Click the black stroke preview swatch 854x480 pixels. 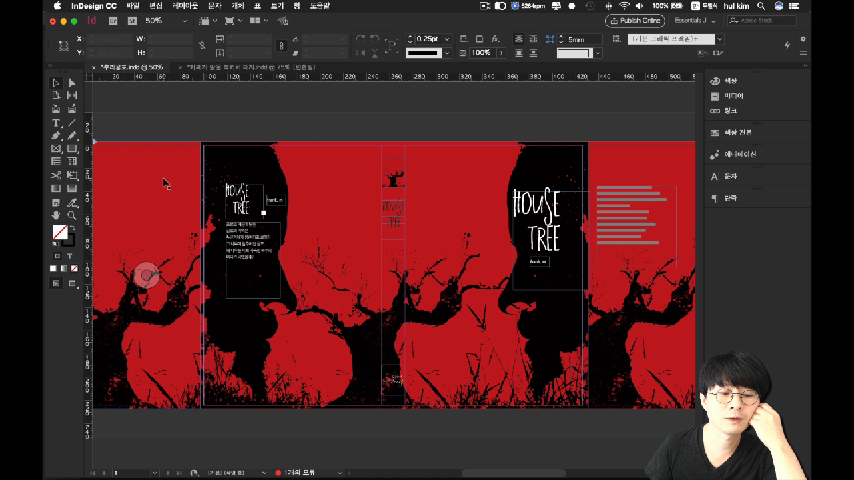pyautogui.click(x=424, y=53)
